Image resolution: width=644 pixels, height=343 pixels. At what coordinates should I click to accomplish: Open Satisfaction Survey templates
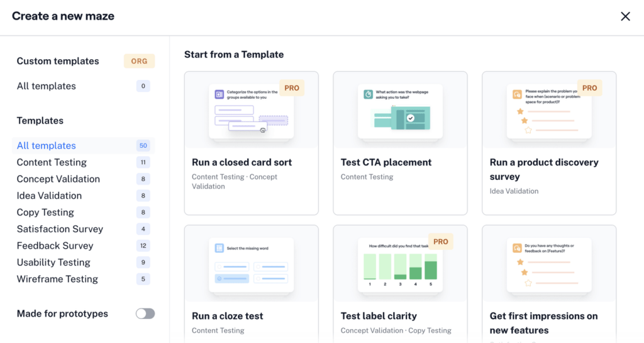coord(60,229)
